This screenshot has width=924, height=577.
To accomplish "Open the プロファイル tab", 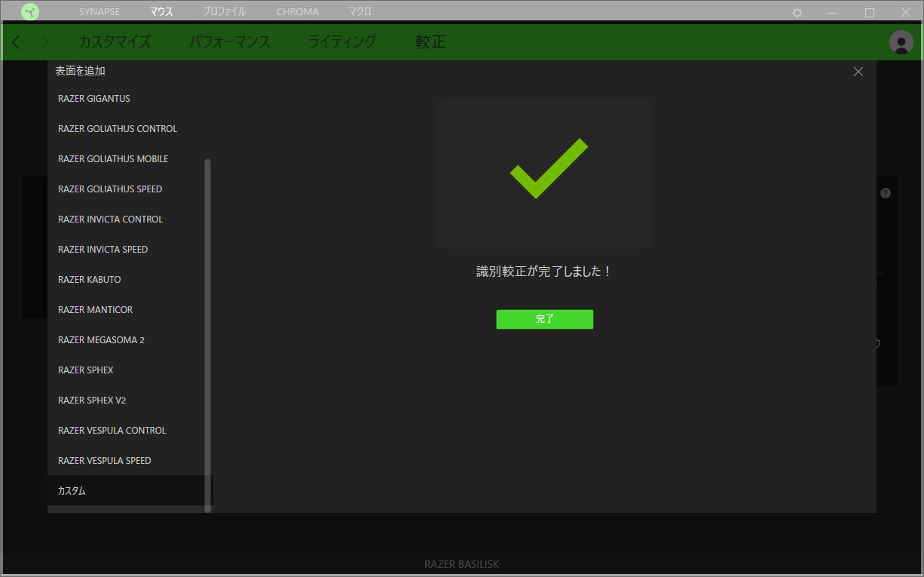I will (225, 12).
